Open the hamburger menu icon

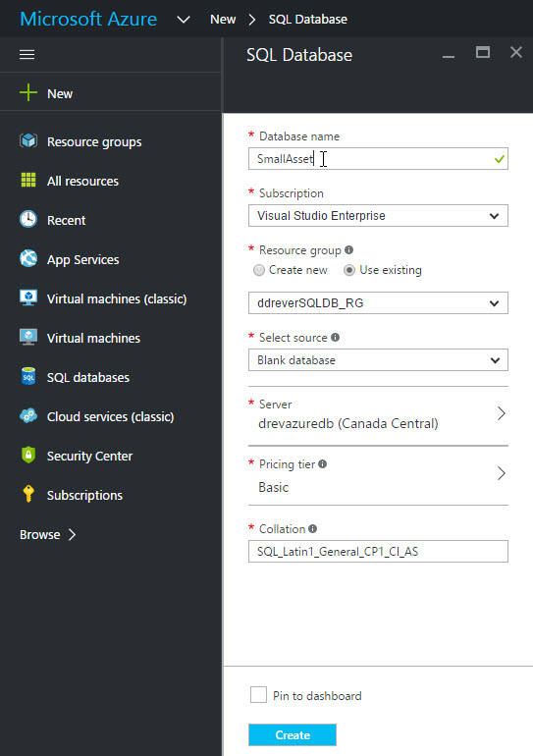[x=27, y=54]
